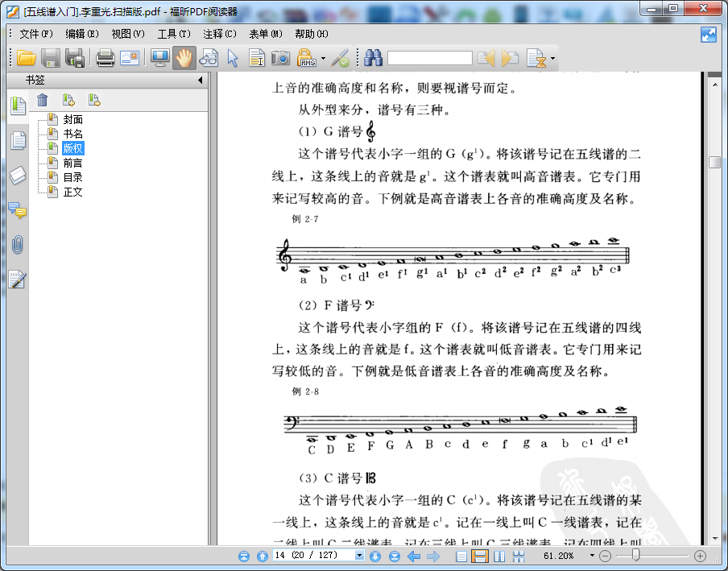Go to last page button
This screenshot has height=571, width=728.
coord(394,557)
